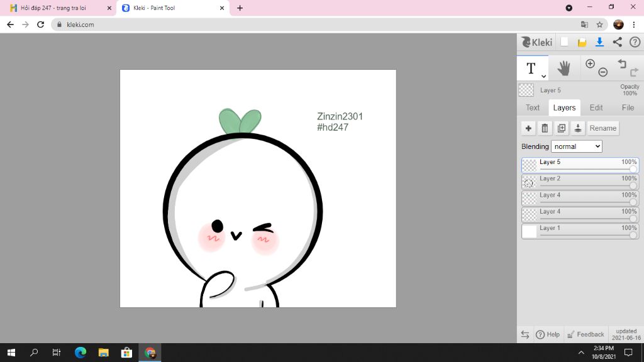644x362 pixels.
Task: Add a new layer with the plus button
Action: (528, 128)
